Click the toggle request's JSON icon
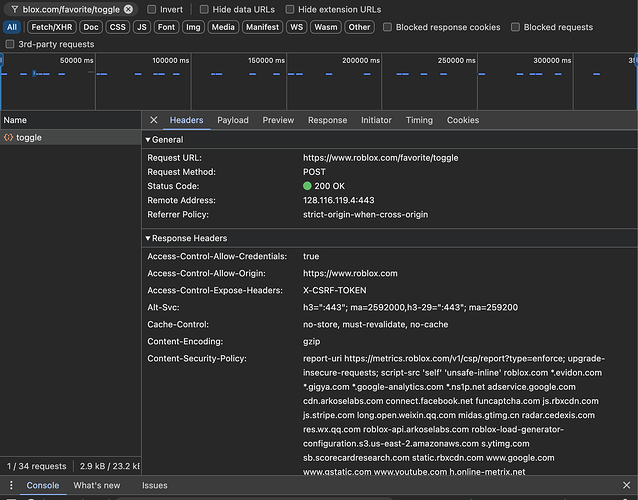 coord(8,138)
